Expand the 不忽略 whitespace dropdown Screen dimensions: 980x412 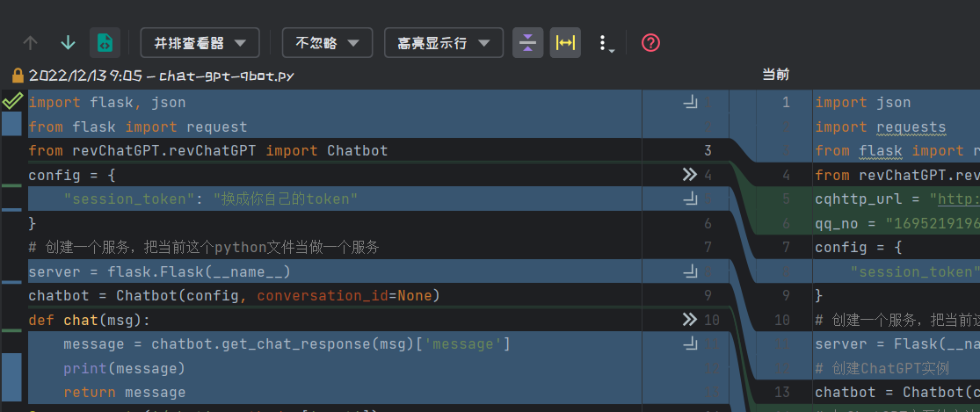[x=327, y=42]
